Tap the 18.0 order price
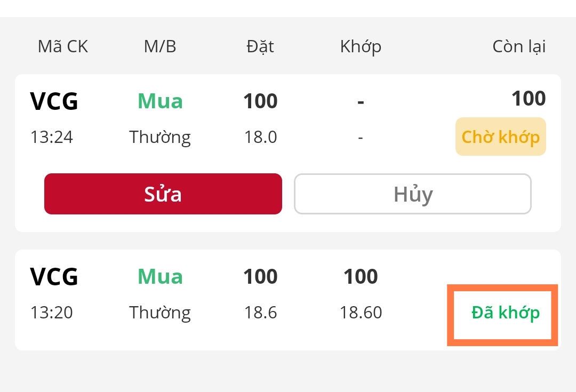Image resolution: width=576 pixels, height=392 pixels. pos(260,138)
